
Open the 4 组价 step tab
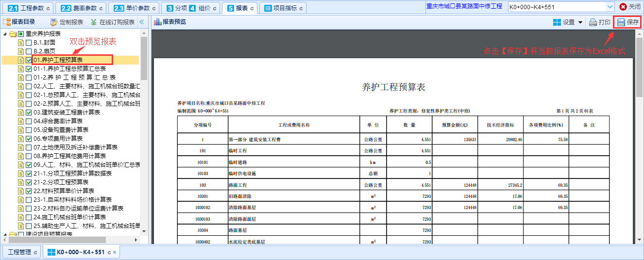200,8
